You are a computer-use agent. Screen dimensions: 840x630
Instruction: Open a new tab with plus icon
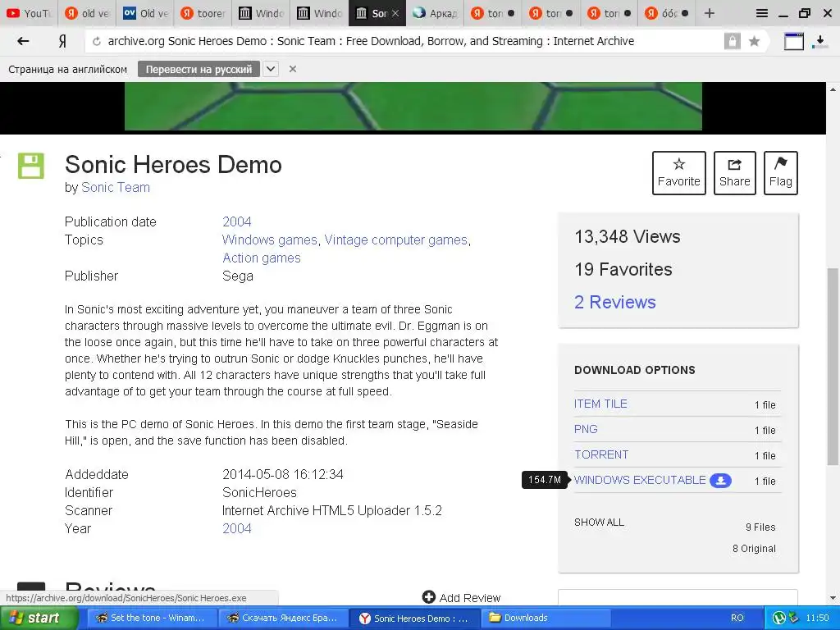(710, 13)
